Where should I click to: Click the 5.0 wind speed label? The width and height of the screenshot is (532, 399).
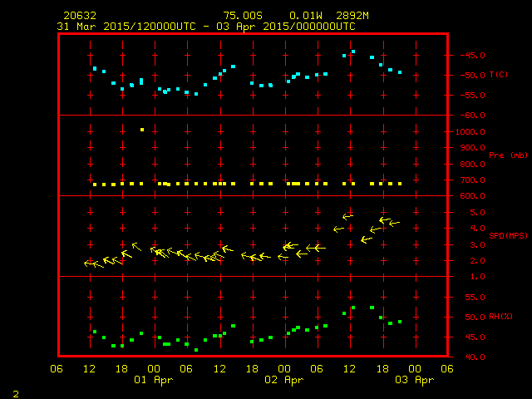[477, 213]
